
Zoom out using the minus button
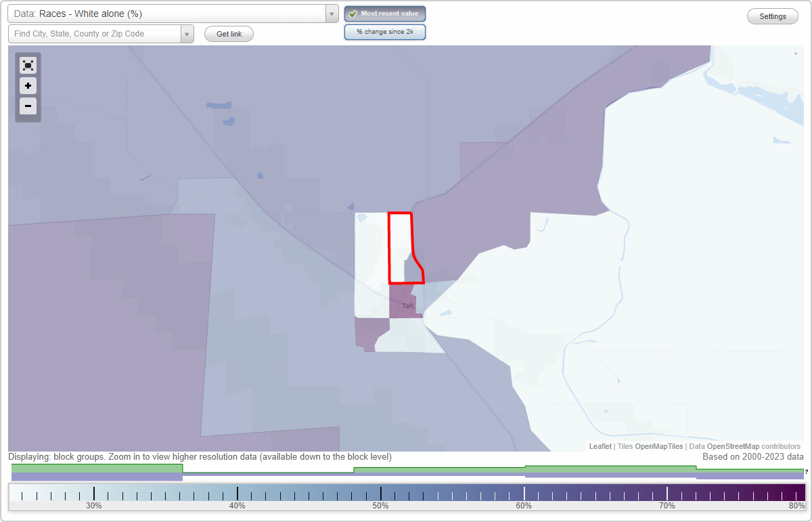click(28, 106)
